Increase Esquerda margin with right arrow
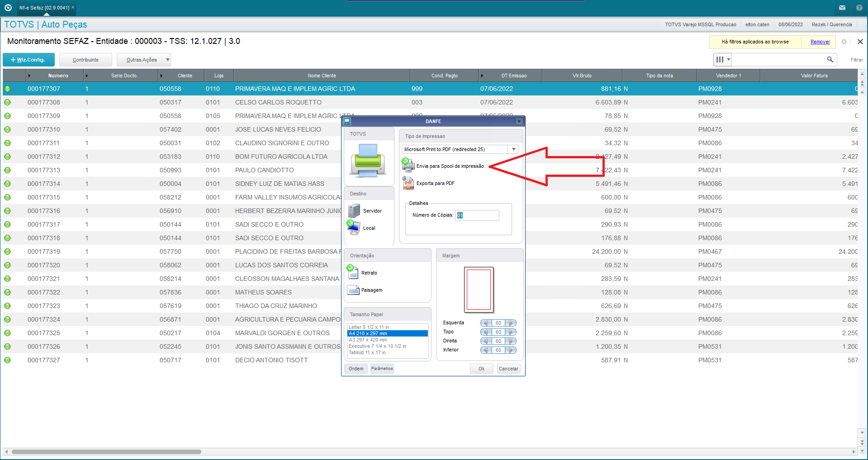The image size is (868, 460). point(511,323)
